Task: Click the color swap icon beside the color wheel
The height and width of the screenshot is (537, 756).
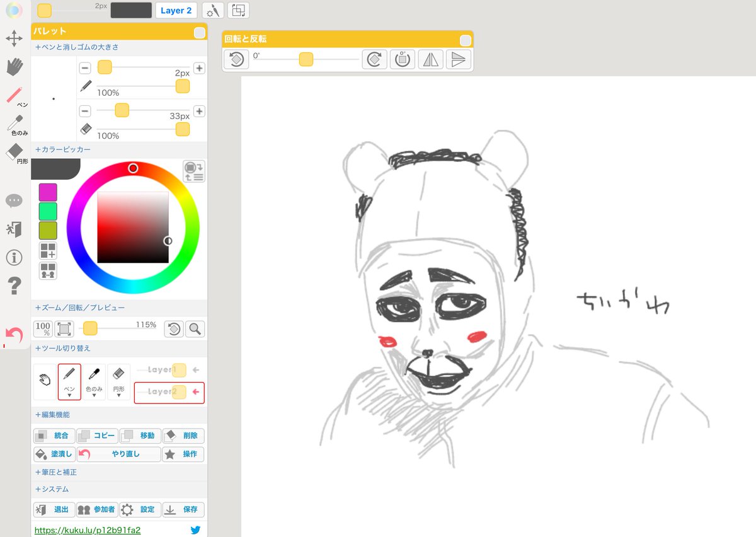Action: (x=194, y=171)
